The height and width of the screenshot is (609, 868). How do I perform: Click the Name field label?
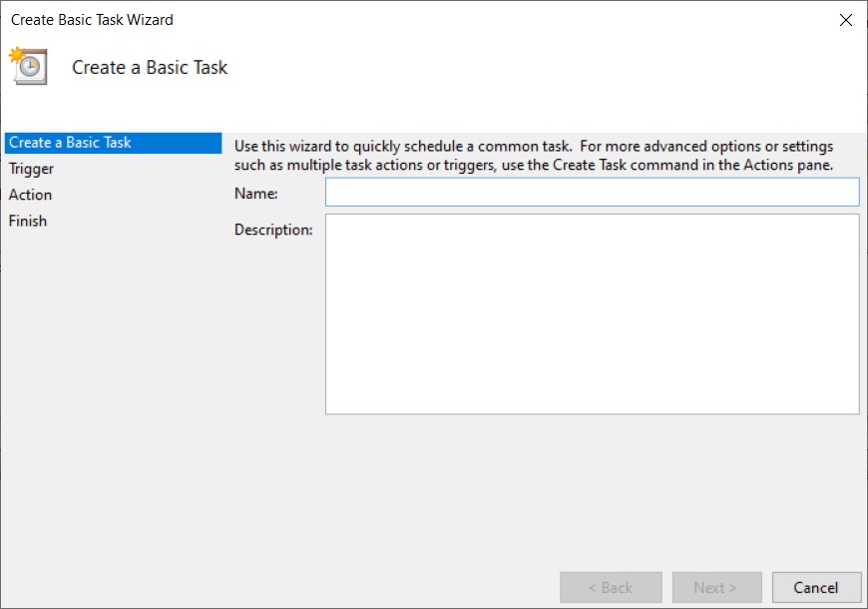(x=257, y=193)
